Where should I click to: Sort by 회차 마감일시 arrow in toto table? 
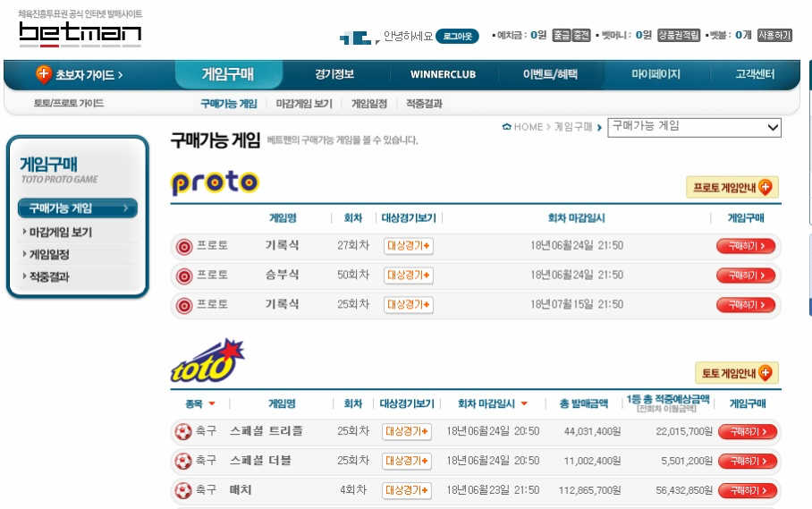524,404
